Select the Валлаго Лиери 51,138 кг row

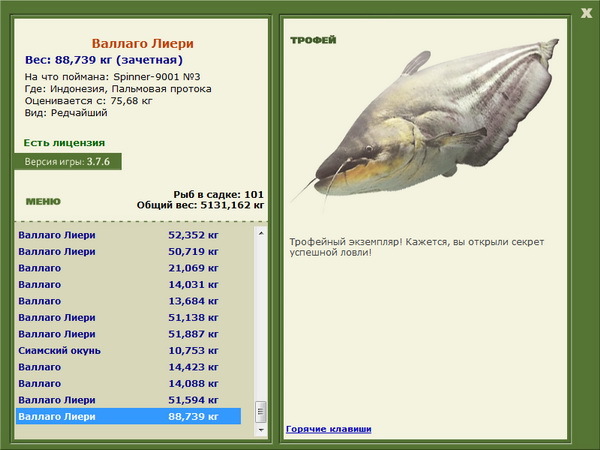coord(129,317)
